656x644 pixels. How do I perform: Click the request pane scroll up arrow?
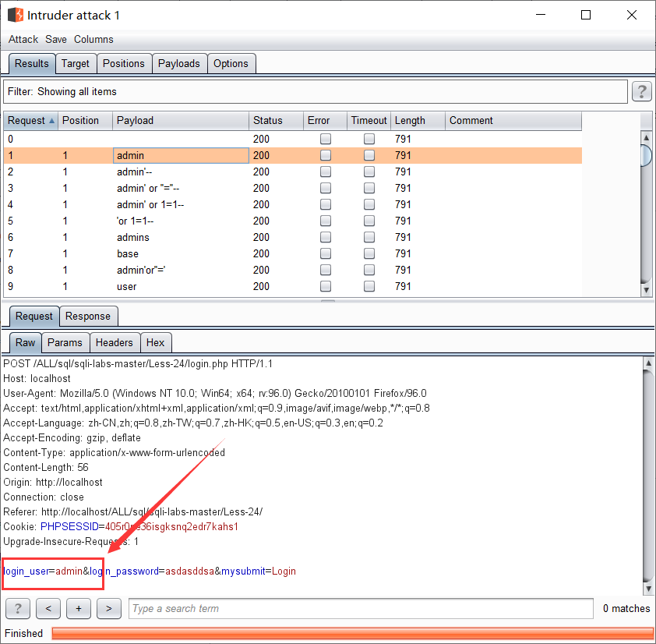(648, 363)
